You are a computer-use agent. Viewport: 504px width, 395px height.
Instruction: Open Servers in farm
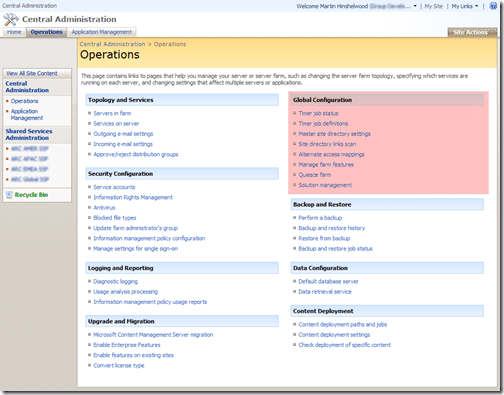[112, 113]
